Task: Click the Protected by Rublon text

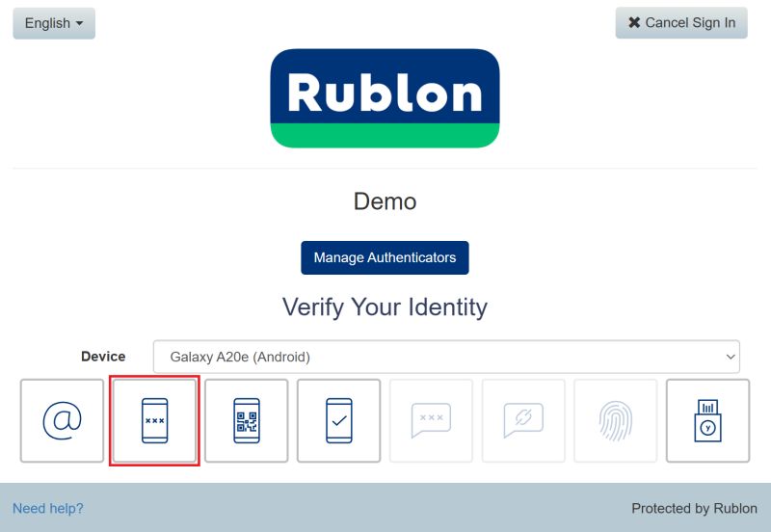Action: coord(694,509)
